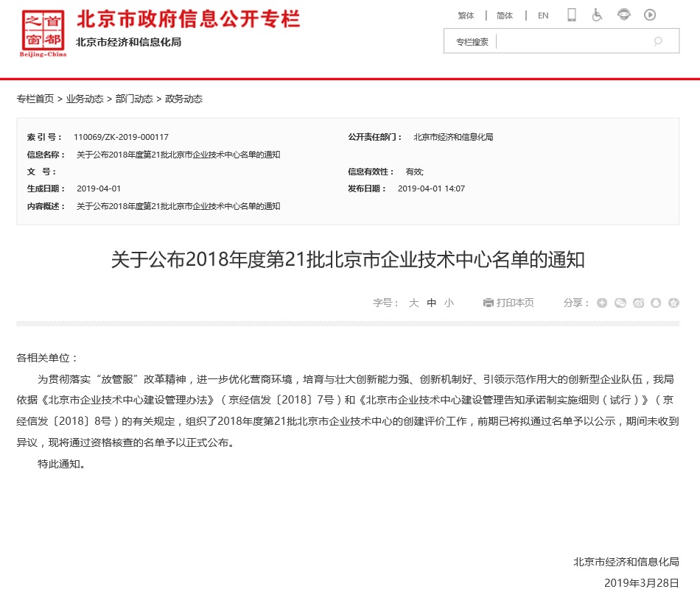
Task: Click 打印本页 to print page
Action: (508, 303)
